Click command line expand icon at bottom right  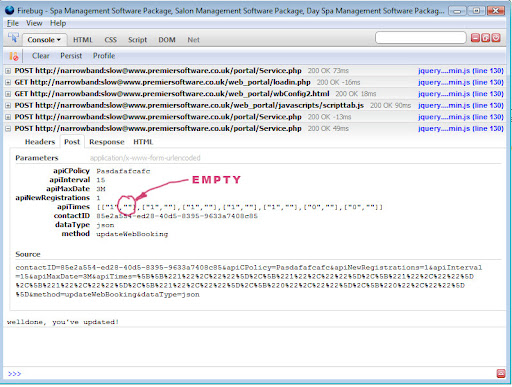click(x=501, y=373)
